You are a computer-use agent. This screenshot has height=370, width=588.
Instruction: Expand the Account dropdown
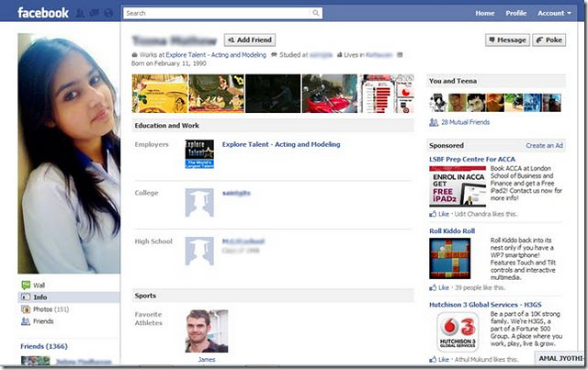pos(554,13)
